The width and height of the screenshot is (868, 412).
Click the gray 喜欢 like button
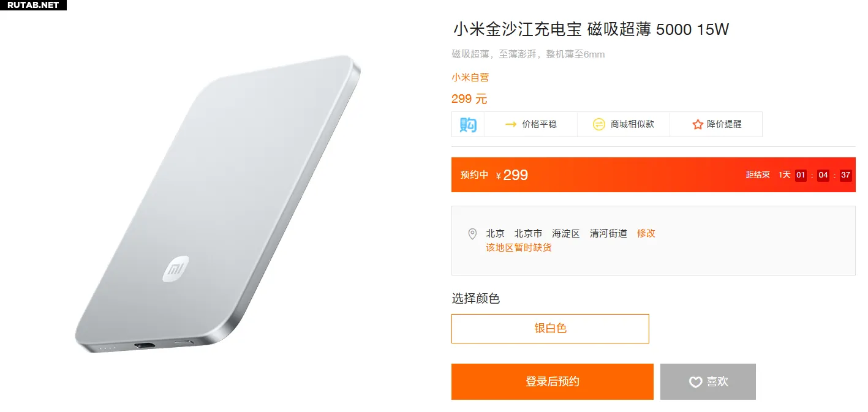[708, 382]
